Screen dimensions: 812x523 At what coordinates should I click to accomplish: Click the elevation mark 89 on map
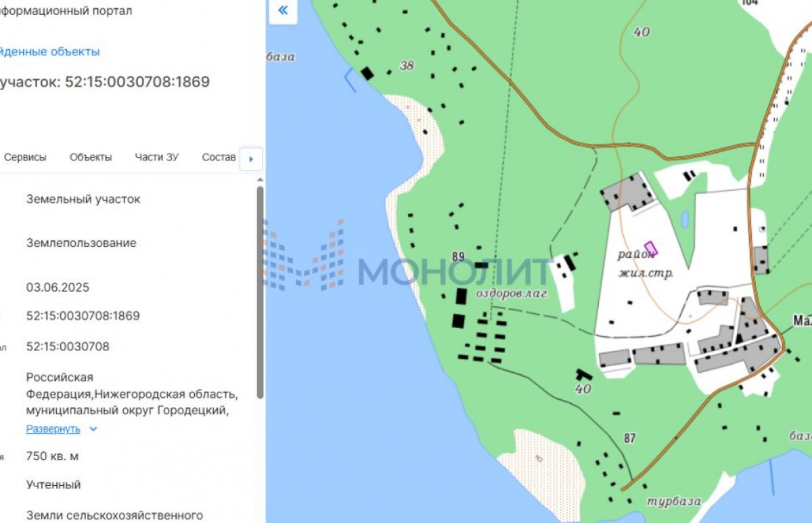[x=458, y=256]
